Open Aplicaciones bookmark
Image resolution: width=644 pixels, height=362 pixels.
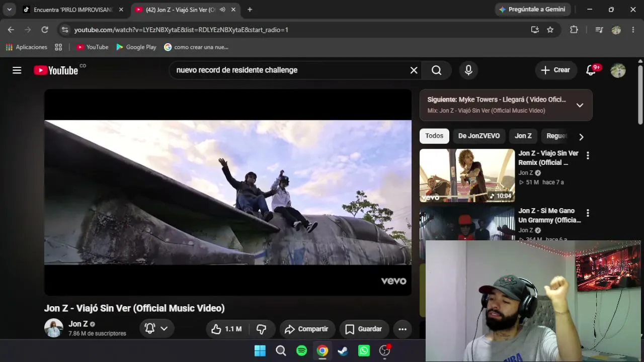[27, 47]
